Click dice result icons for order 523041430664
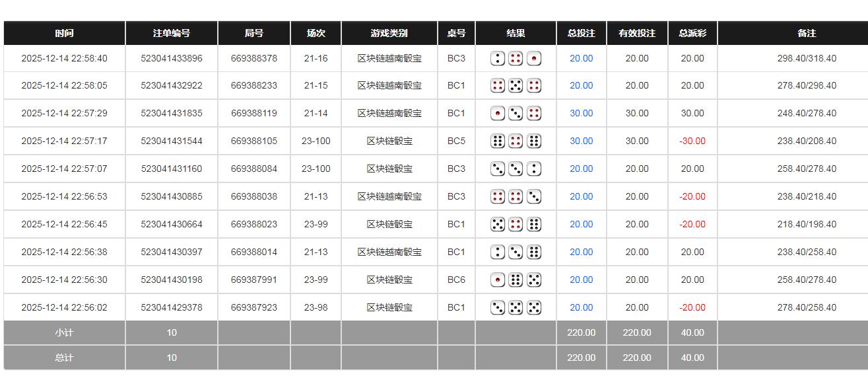The image size is (868, 382). [x=516, y=225]
